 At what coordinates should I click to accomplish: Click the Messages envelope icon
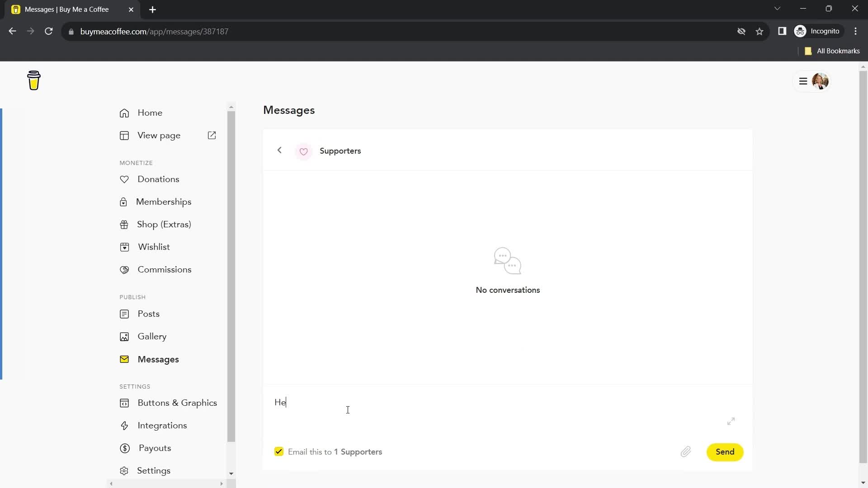(125, 359)
